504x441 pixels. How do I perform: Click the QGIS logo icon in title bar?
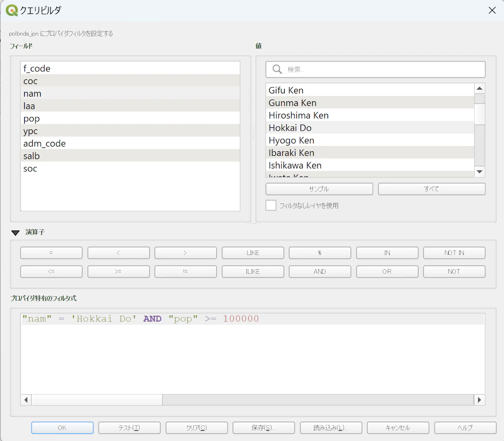pos(12,10)
